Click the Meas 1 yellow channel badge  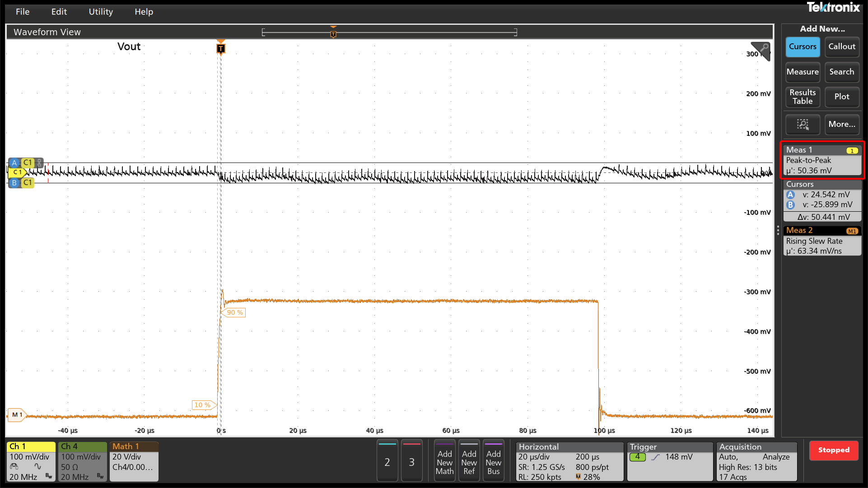click(852, 150)
